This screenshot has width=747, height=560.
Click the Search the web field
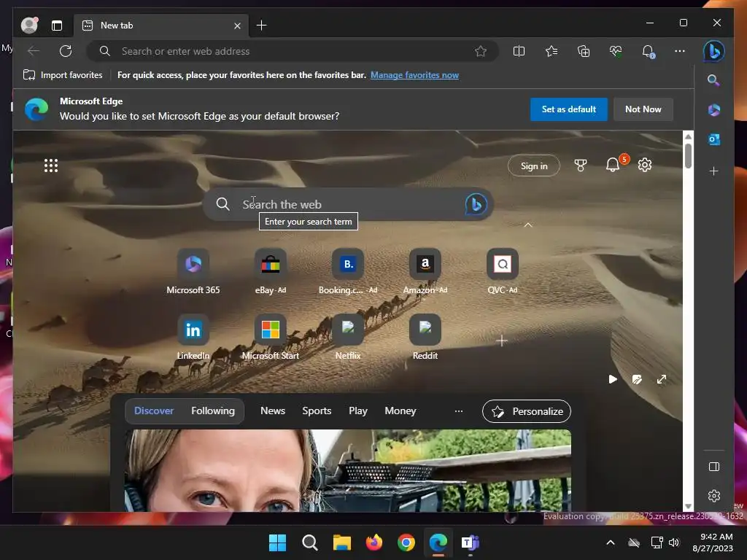coord(348,204)
